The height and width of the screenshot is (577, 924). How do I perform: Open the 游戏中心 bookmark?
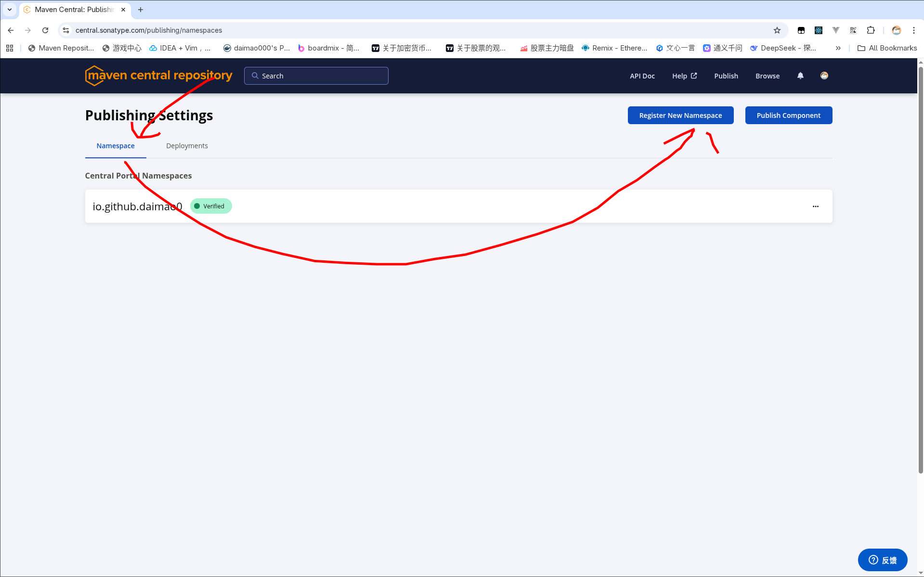(x=122, y=48)
